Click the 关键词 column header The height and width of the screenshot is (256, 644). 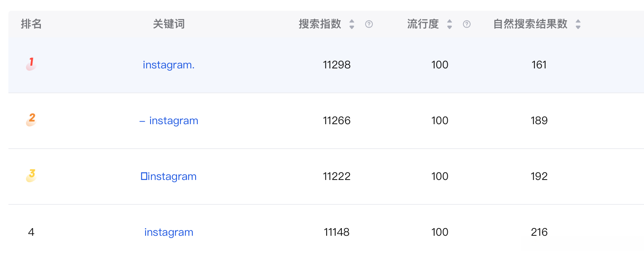tap(168, 24)
